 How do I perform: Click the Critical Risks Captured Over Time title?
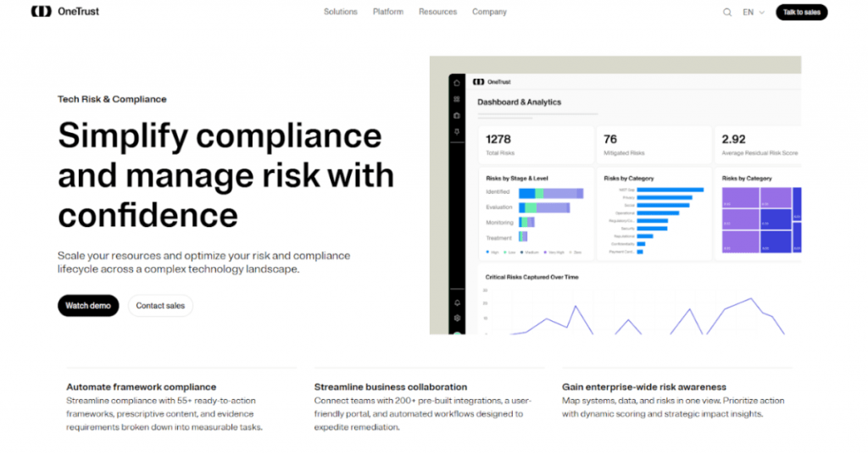(x=532, y=277)
